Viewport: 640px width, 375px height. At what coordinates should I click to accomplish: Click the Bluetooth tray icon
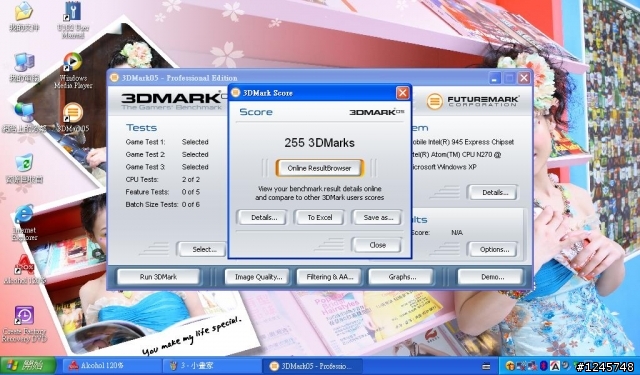(x=544, y=365)
